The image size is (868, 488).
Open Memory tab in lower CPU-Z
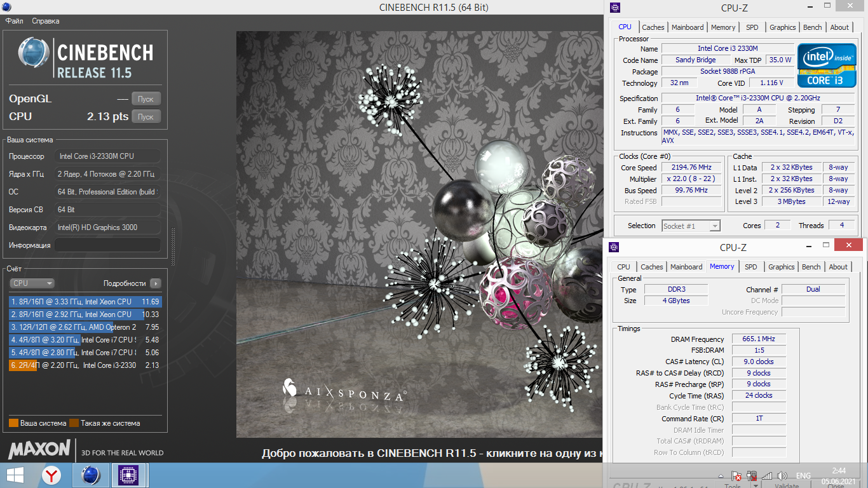[722, 266]
